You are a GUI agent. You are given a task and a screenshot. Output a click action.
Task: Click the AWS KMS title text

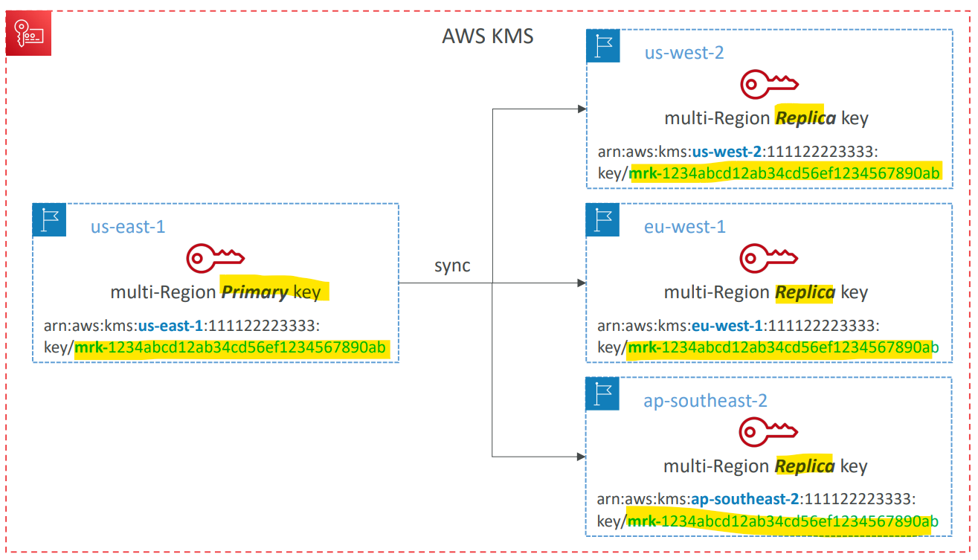(488, 36)
